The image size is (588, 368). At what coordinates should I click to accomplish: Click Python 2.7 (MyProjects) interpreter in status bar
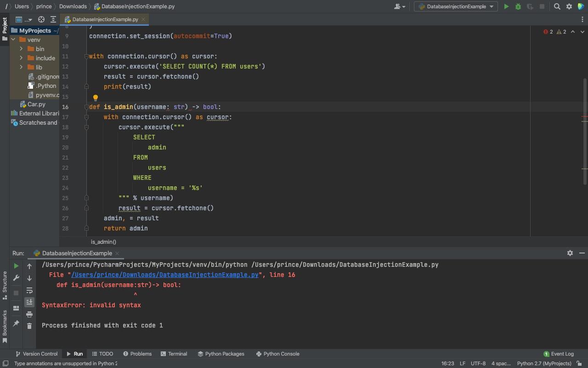click(x=544, y=363)
